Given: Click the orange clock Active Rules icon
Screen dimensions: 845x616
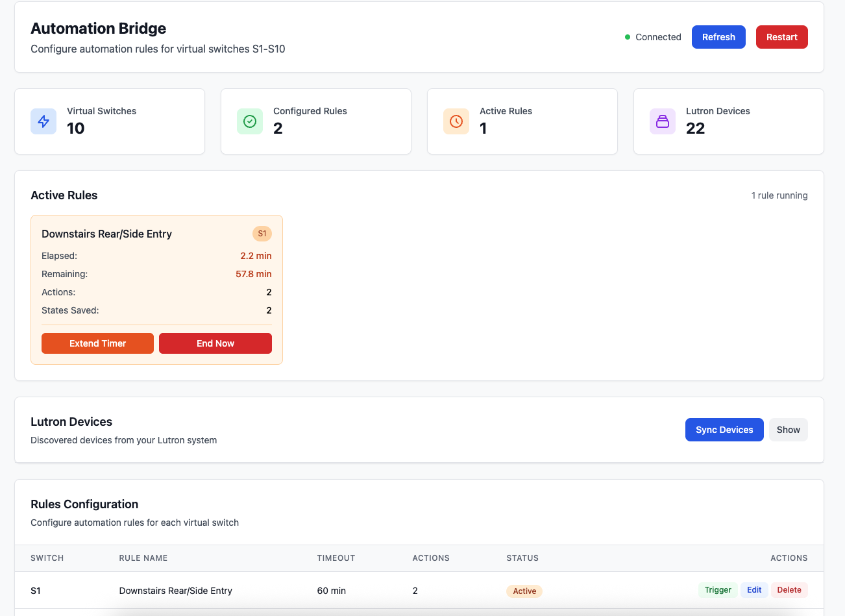Looking at the screenshot, I should 456,121.
